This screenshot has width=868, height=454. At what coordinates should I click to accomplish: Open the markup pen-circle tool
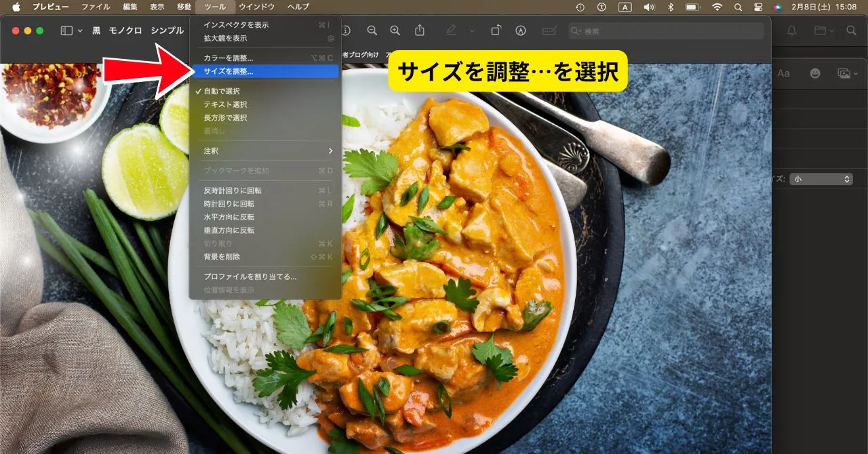(x=521, y=30)
